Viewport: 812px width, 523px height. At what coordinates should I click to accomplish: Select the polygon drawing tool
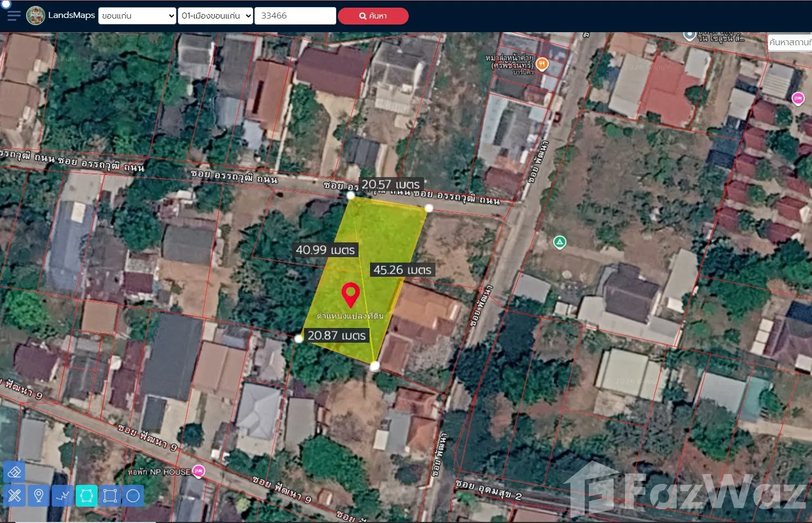(86, 496)
